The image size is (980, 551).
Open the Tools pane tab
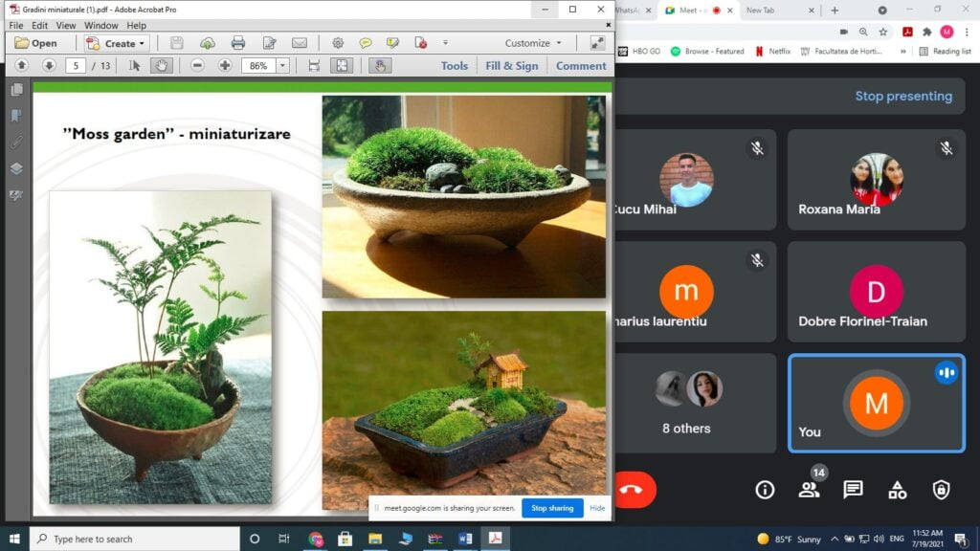(x=455, y=66)
